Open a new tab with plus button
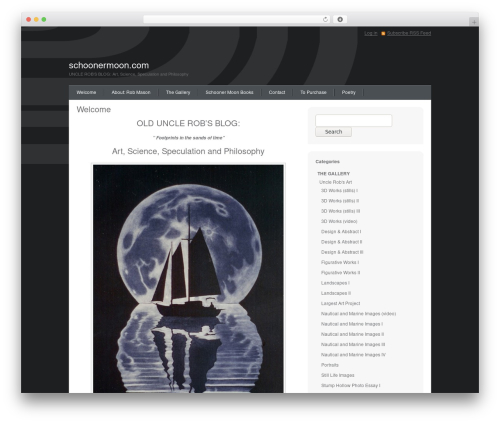This screenshot has width=500, height=423. click(474, 22)
